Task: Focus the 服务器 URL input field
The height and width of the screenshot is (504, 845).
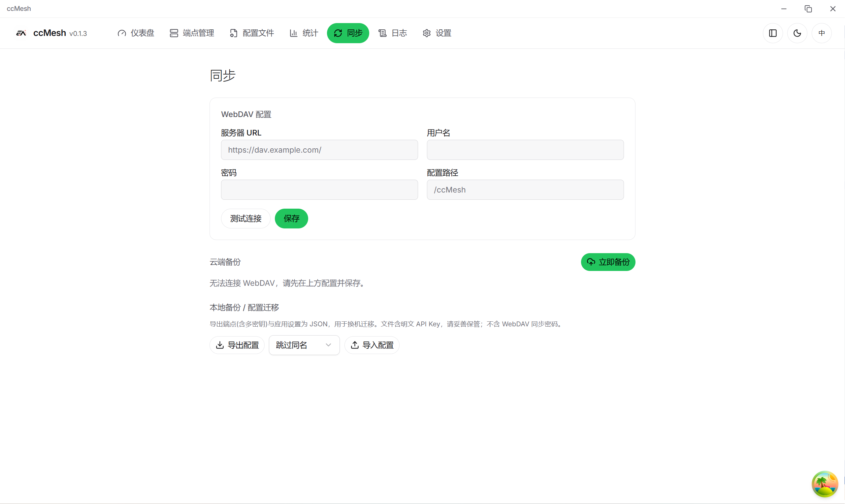Action: tap(319, 150)
